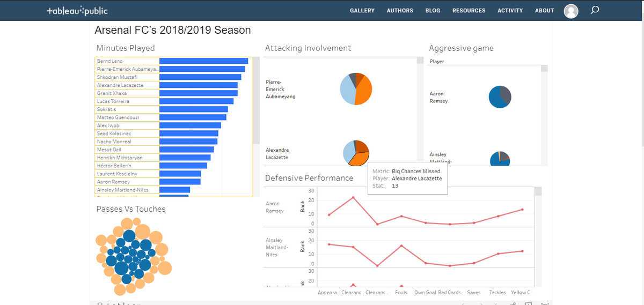Click Big Chances Missed in tooltip

pyautogui.click(x=416, y=171)
